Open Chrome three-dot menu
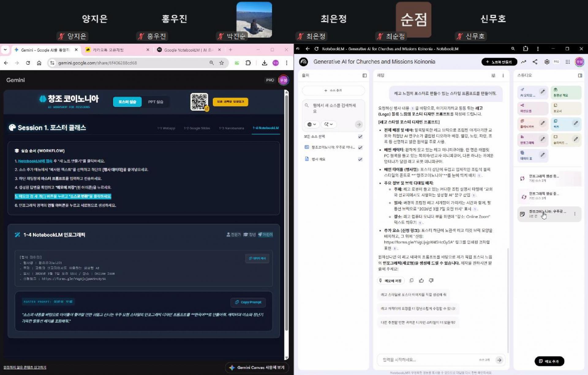588x375 pixels. click(x=287, y=63)
